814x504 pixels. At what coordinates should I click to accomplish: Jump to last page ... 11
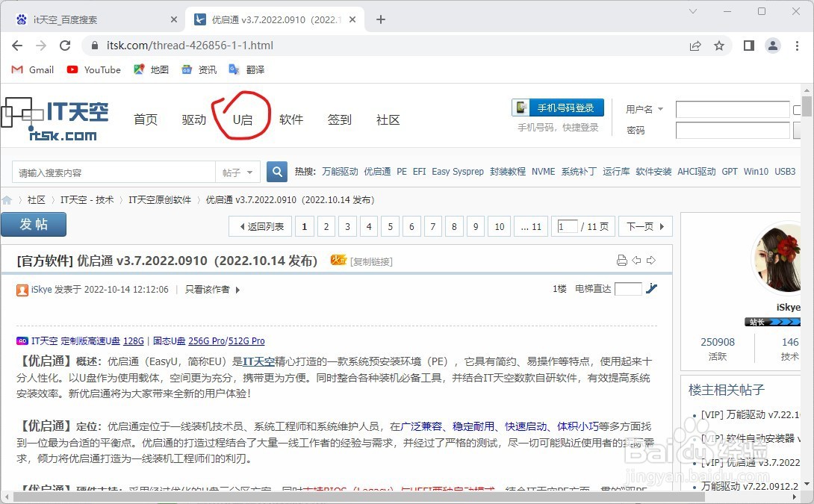pos(531,226)
